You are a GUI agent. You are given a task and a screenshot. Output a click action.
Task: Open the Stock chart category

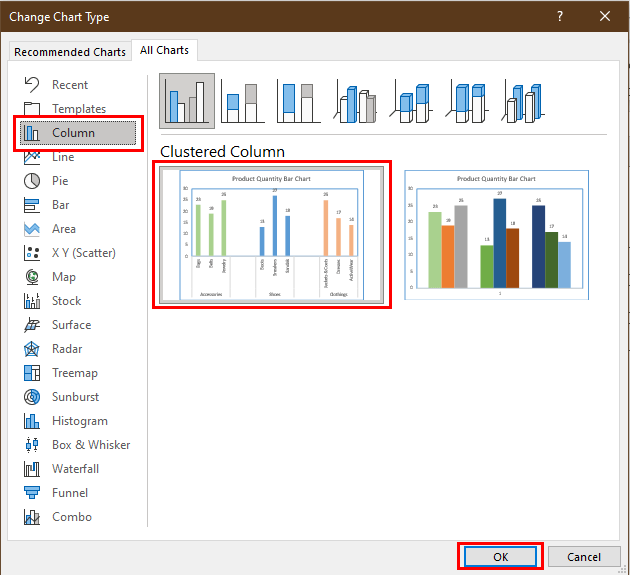(78, 301)
